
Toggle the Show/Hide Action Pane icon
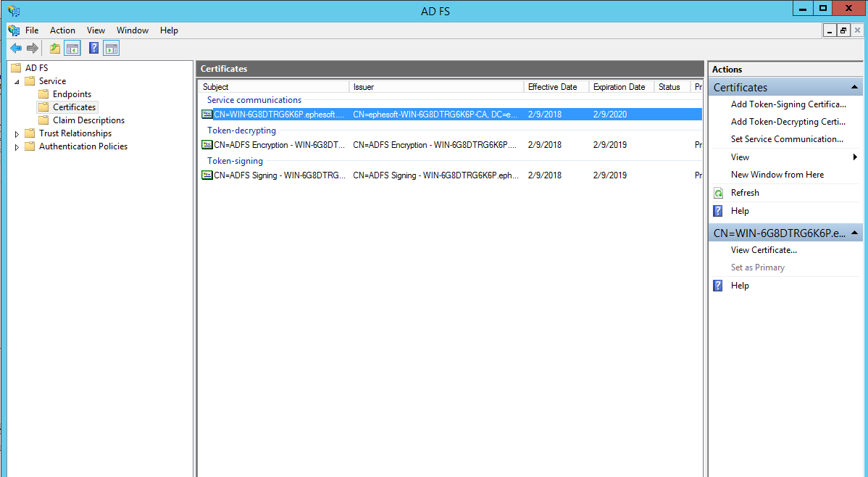tap(112, 48)
